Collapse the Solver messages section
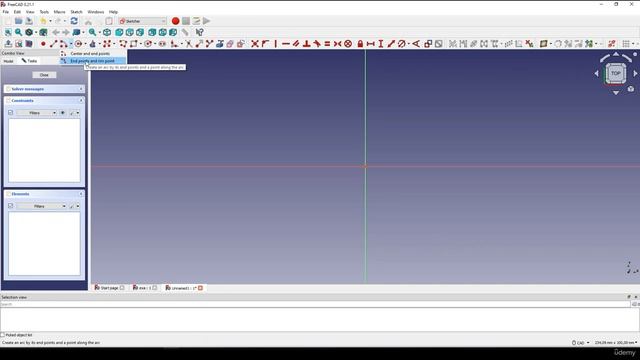 click(x=81, y=89)
